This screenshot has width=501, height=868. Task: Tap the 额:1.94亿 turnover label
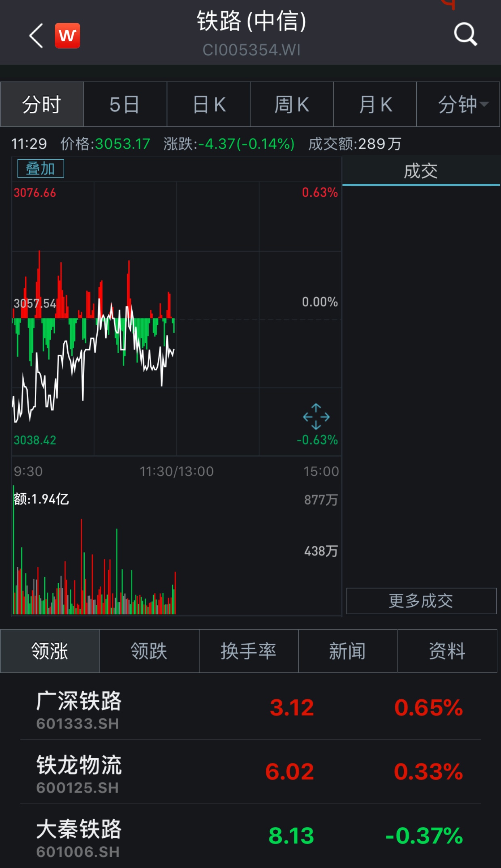tap(41, 499)
